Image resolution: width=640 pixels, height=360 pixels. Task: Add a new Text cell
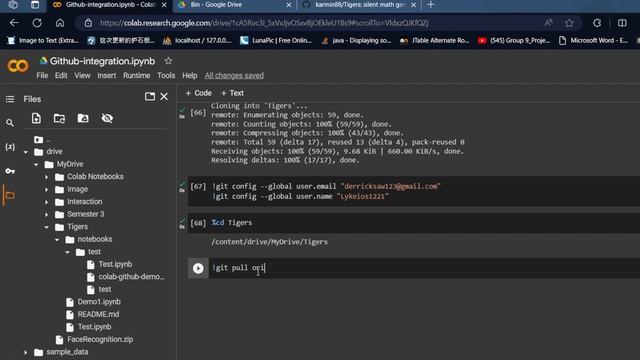232,93
